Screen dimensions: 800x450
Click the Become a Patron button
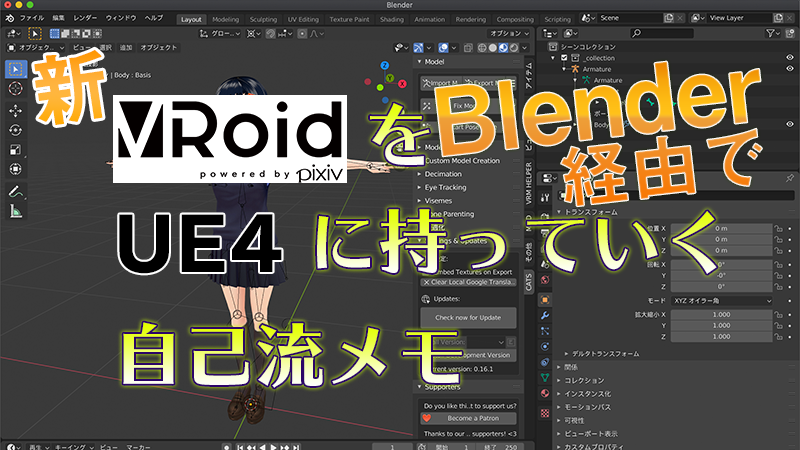[x=473, y=417]
